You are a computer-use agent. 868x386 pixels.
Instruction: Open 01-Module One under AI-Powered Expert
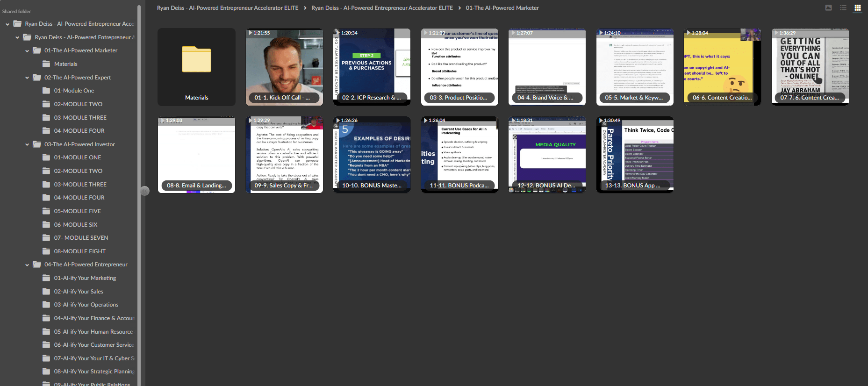74,91
